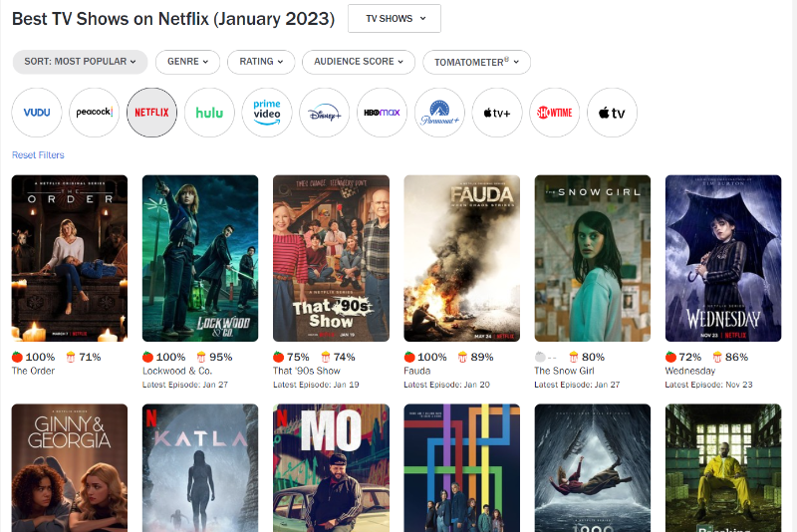Click the tomato icon for The Order
This screenshot has width=797, height=532.
click(x=17, y=357)
